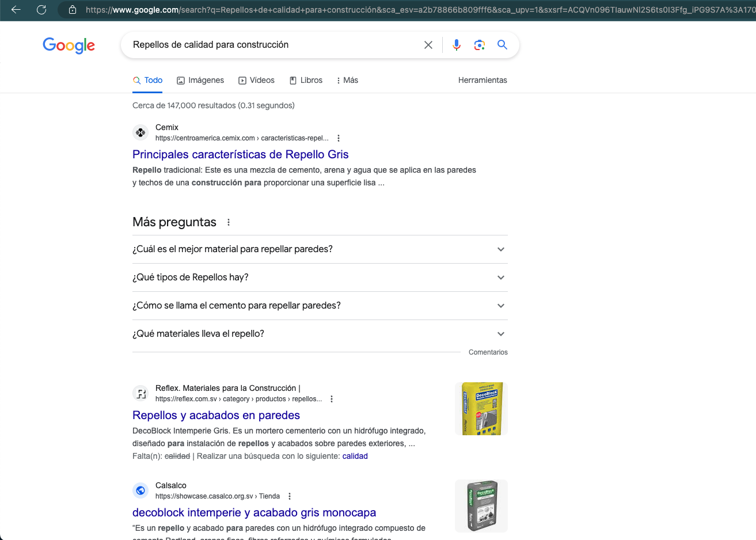Submit search with the magnifying glass icon
Viewport: 756px width, 540px height.
502,45
